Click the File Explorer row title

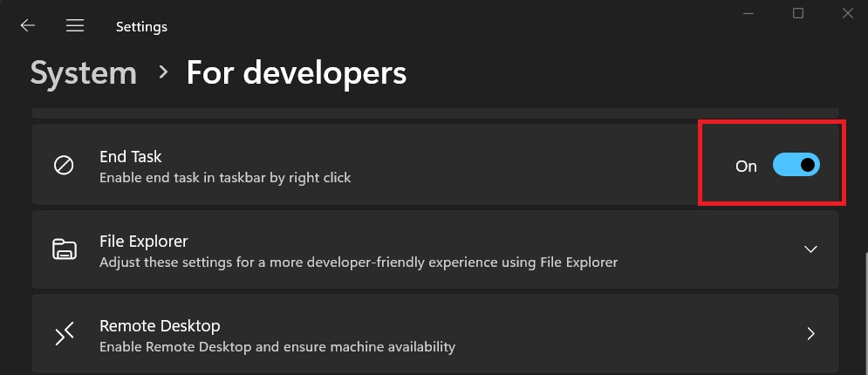tap(144, 241)
